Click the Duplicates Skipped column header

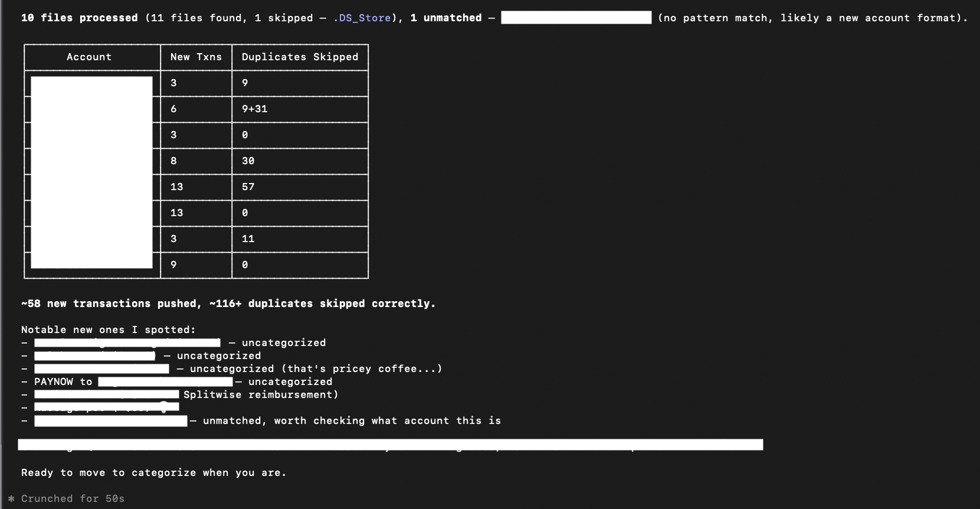(300, 57)
